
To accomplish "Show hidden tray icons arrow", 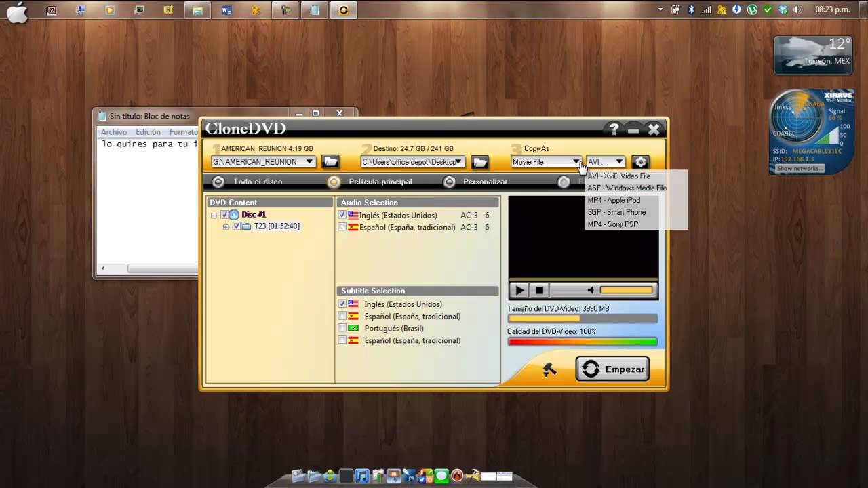I will [661, 9].
